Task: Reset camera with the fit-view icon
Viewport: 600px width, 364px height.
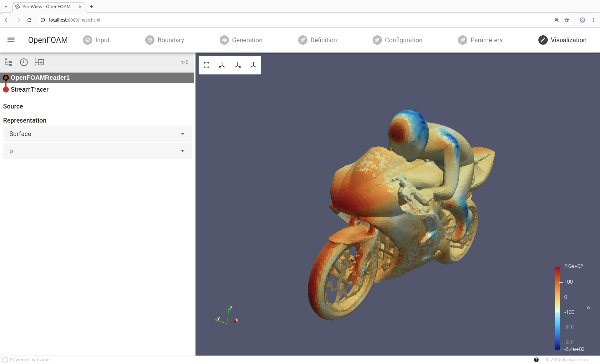Action: coord(206,65)
